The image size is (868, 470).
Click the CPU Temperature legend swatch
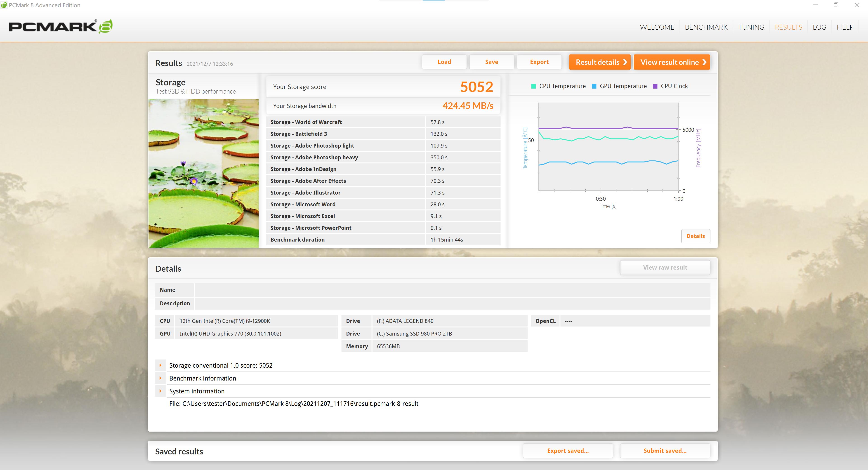[533, 86]
